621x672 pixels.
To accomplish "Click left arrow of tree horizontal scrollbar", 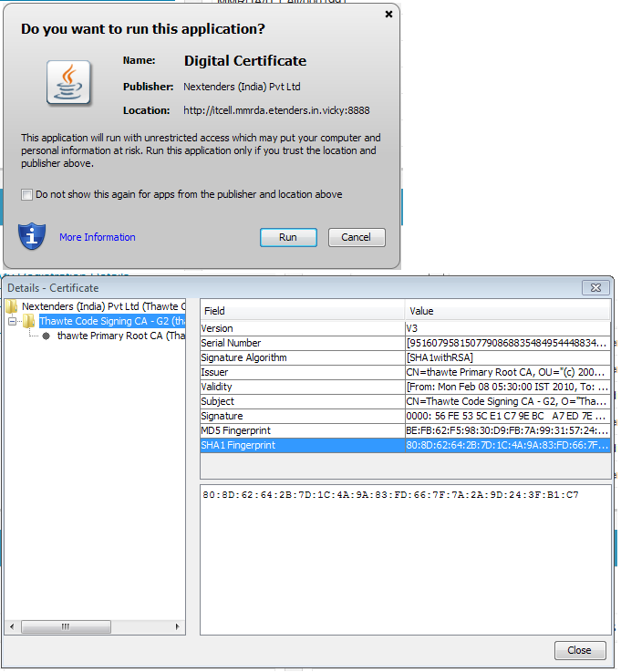I will click(12, 626).
